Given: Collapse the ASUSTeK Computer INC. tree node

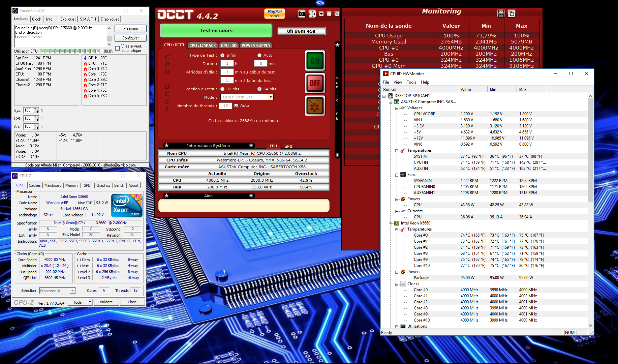Looking at the screenshot, I should 390,102.
